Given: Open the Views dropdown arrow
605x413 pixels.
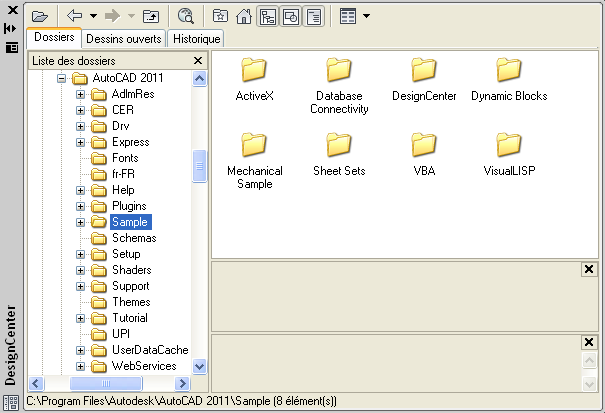Looking at the screenshot, I should coord(366,16).
